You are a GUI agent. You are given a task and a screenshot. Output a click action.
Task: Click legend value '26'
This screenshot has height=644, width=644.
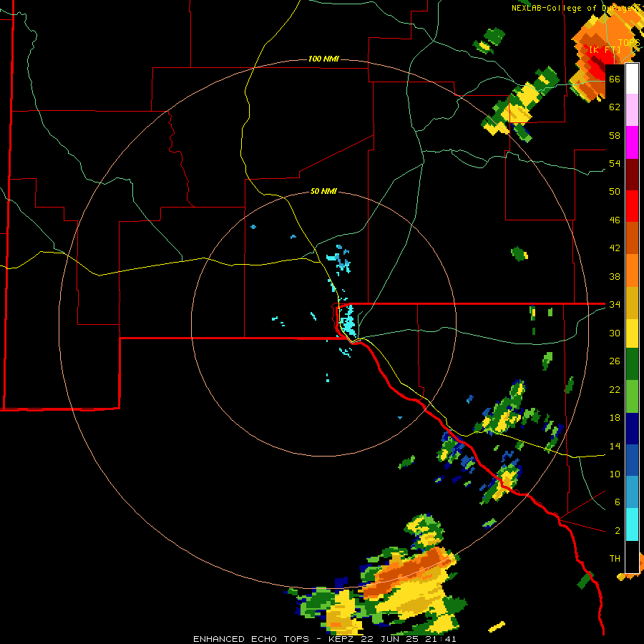(x=615, y=361)
